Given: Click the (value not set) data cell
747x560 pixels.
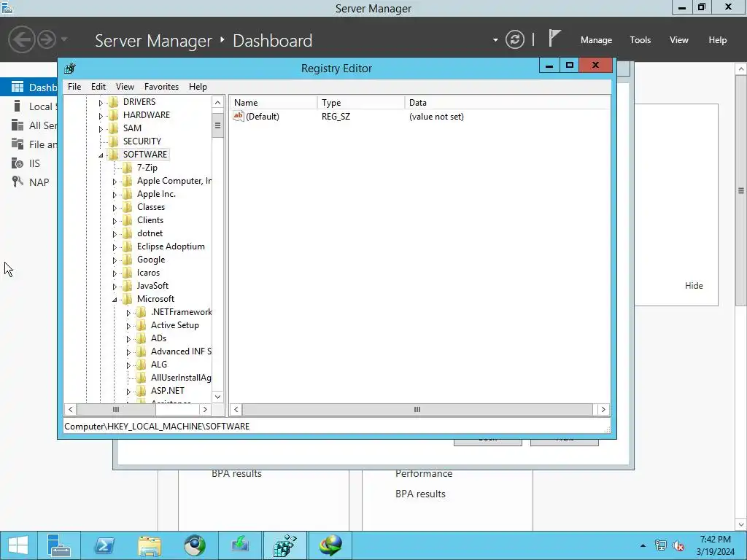Looking at the screenshot, I should point(436,117).
